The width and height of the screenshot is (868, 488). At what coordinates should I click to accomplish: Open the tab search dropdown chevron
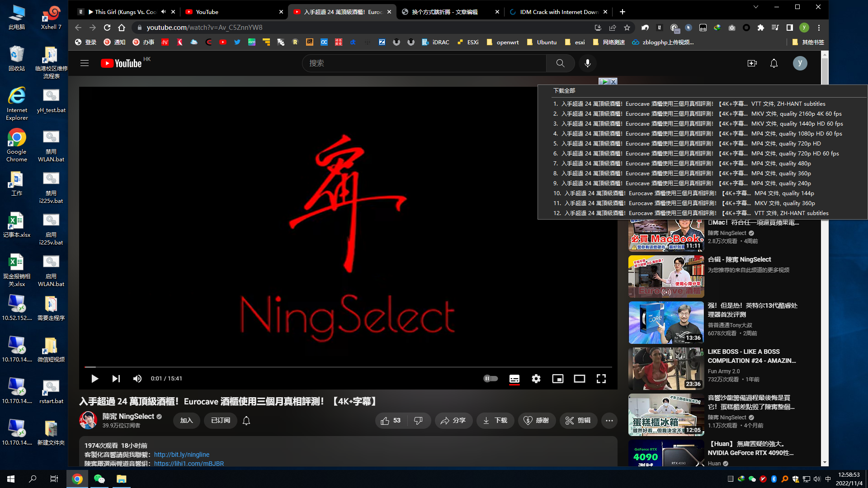coord(755,7)
